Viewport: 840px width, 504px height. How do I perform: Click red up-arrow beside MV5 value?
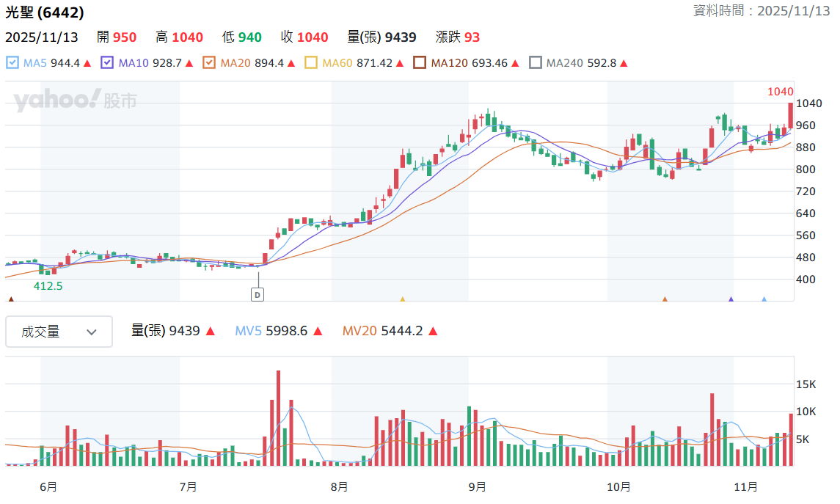pos(318,332)
